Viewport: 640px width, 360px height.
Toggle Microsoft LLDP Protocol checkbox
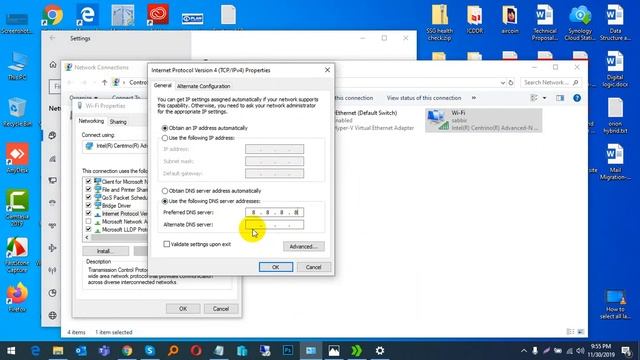pos(88,229)
